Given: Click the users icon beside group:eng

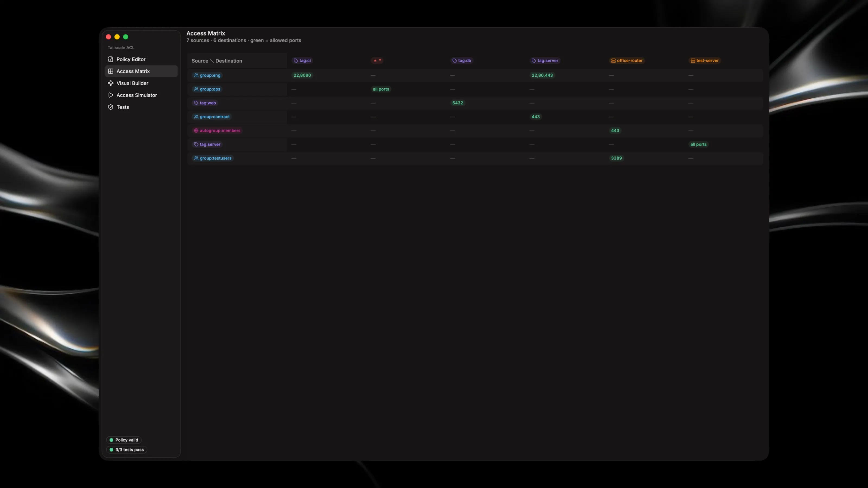Looking at the screenshot, I should point(196,75).
